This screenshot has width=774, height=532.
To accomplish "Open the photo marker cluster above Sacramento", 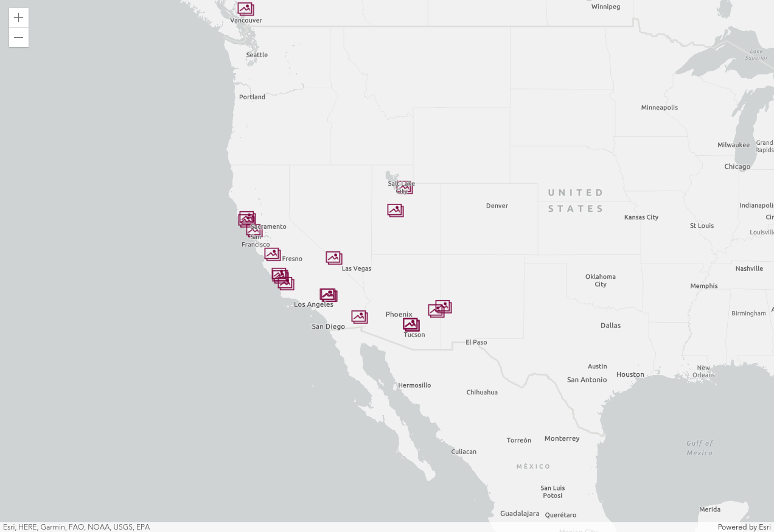I will tap(246, 218).
